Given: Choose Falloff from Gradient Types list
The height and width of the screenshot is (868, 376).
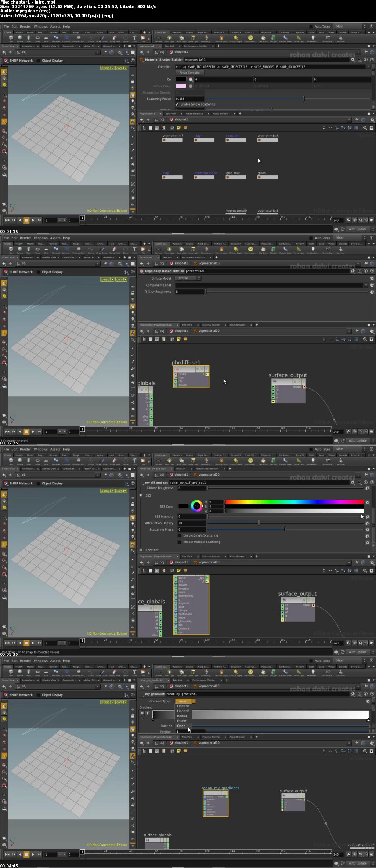Looking at the screenshot, I should [182, 721].
